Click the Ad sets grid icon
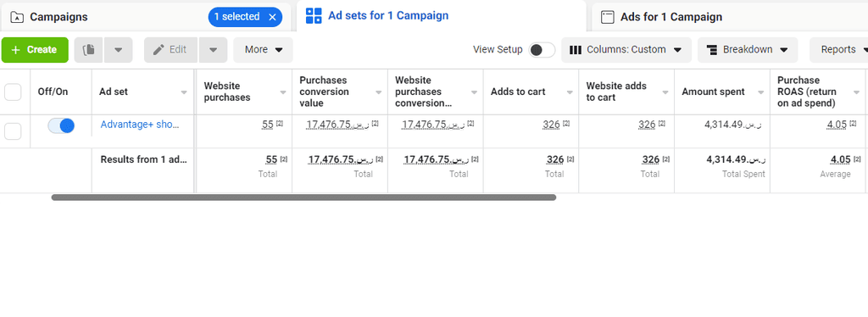The image size is (868, 317). [x=314, y=16]
